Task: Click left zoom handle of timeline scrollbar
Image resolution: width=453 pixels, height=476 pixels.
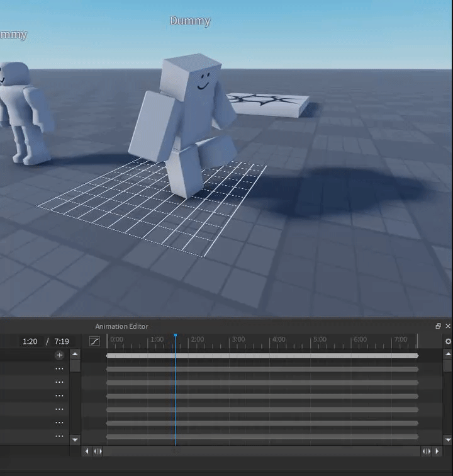Action: coord(98,451)
